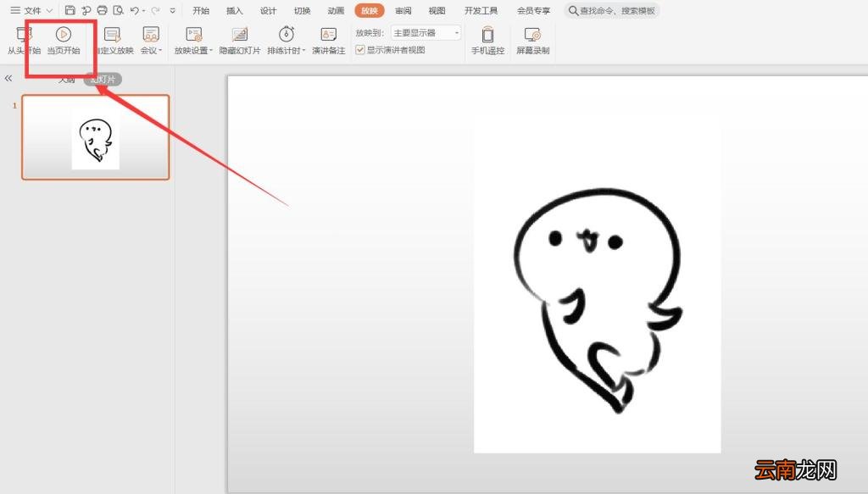The width and height of the screenshot is (868, 494).
Task: Expand the 排练计时 dropdown arrow
Action: click(x=303, y=50)
